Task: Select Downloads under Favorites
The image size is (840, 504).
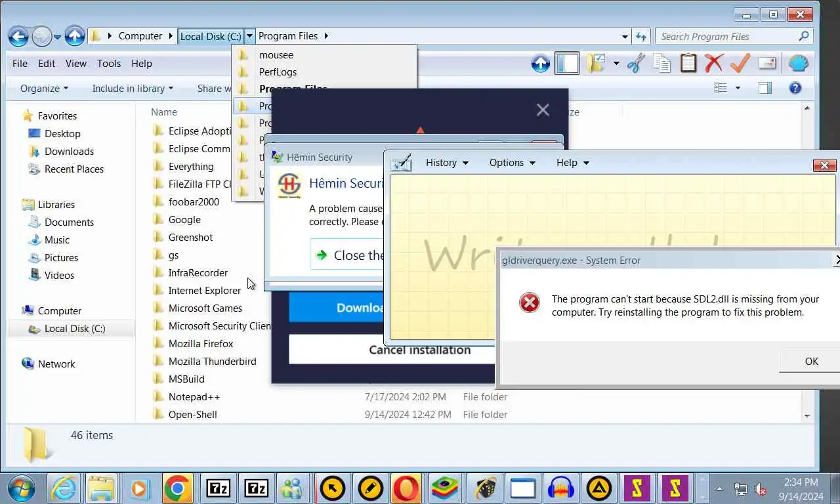Action: [69, 152]
